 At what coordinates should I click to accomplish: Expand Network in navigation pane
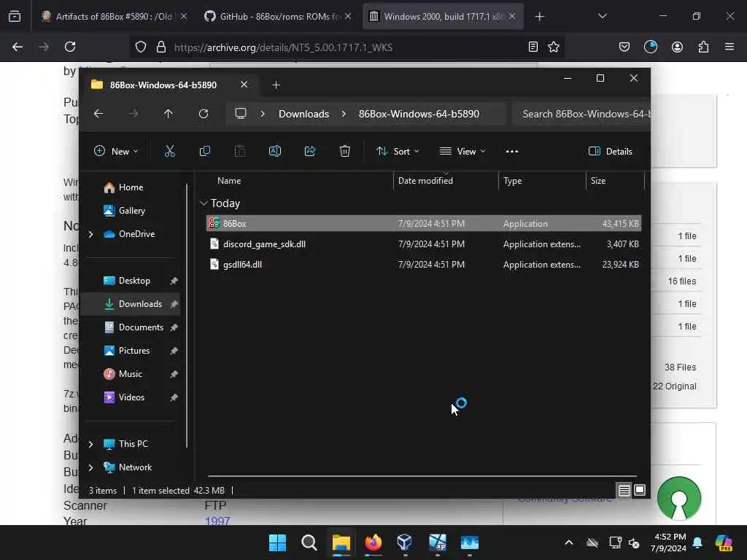tap(90, 467)
